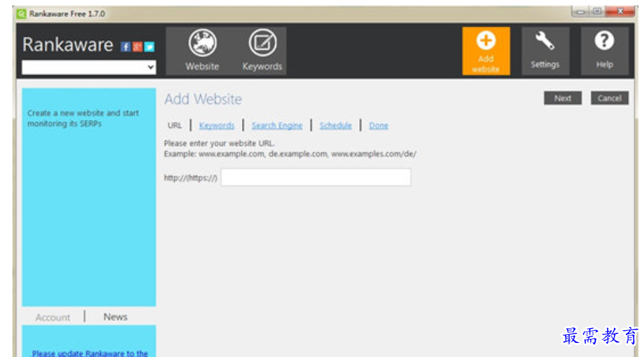The image size is (644, 357).
Task: Visit Rankaware Facebook page icon
Action: 125,47
